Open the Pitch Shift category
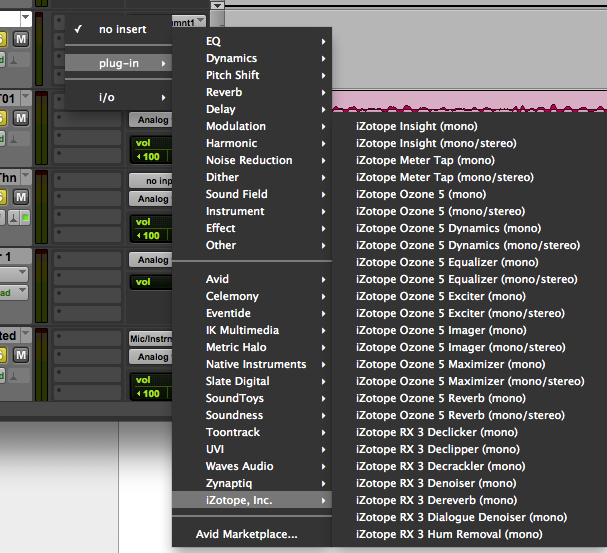 click(252, 75)
